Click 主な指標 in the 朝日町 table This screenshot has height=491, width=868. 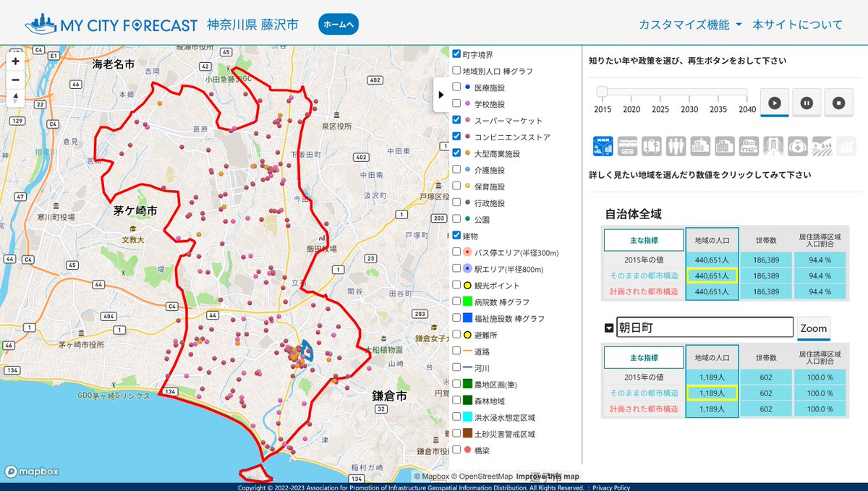[644, 357]
